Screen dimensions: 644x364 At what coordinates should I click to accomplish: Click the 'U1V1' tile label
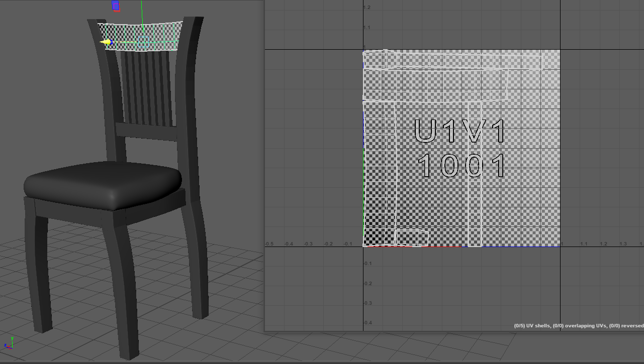(x=459, y=131)
